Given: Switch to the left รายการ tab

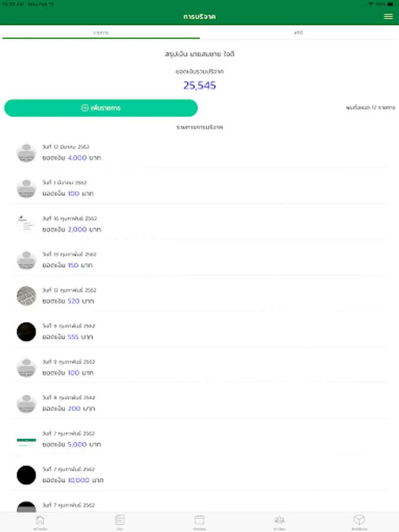Looking at the screenshot, I should [100, 33].
